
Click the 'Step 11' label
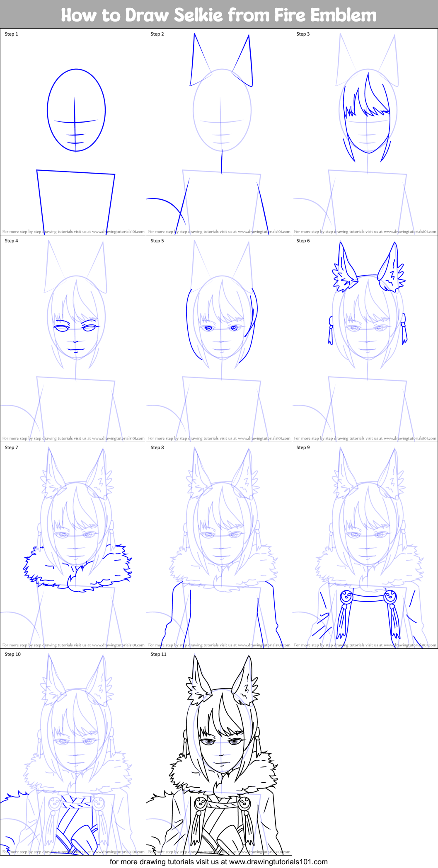tap(159, 654)
